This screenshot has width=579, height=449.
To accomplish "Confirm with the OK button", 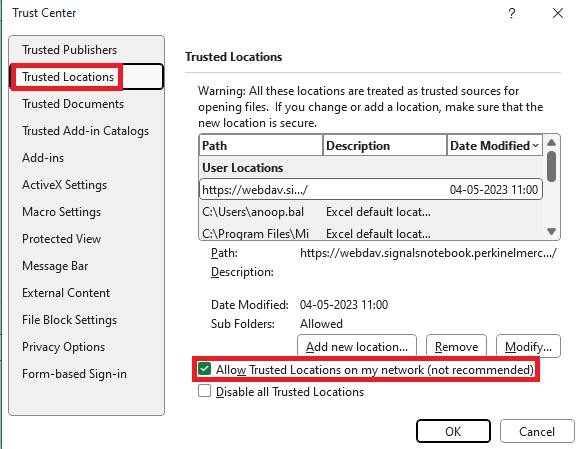I will pyautogui.click(x=453, y=431).
